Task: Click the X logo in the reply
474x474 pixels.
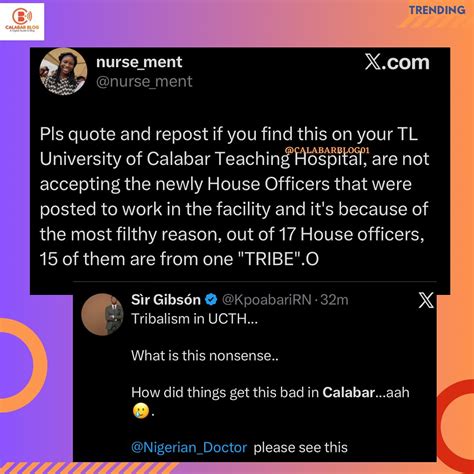Action: click(x=426, y=300)
